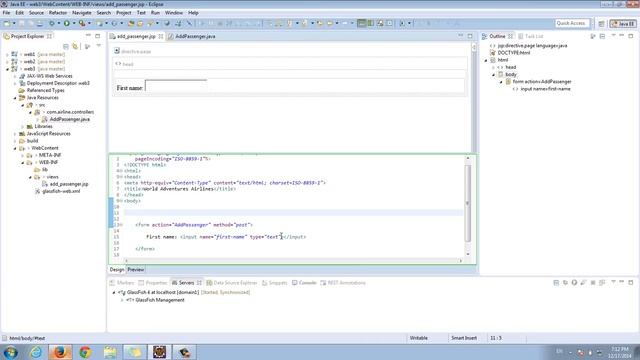640x360 pixels.
Task: Collapse the WEB-INF folder
Action: pyautogui.click(x=22, y=162)
